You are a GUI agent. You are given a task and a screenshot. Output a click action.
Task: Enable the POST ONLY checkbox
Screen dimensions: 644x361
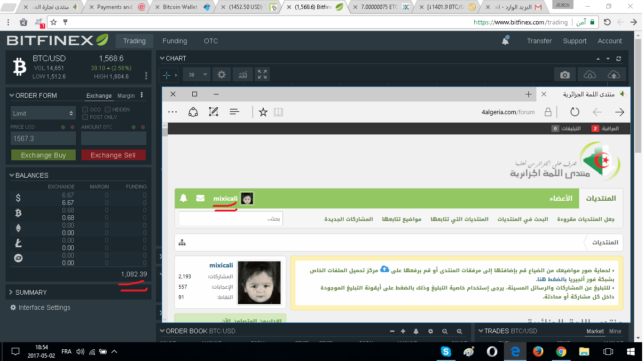85,117
